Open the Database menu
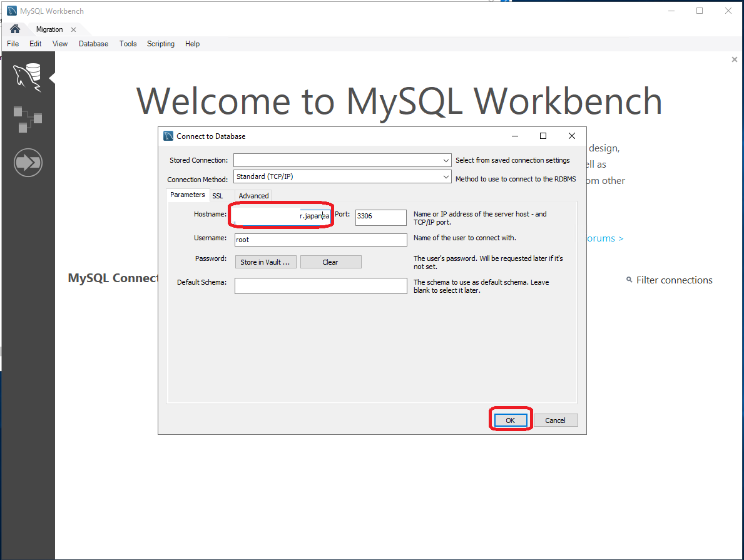744x560 pixels. pos(93,44)
